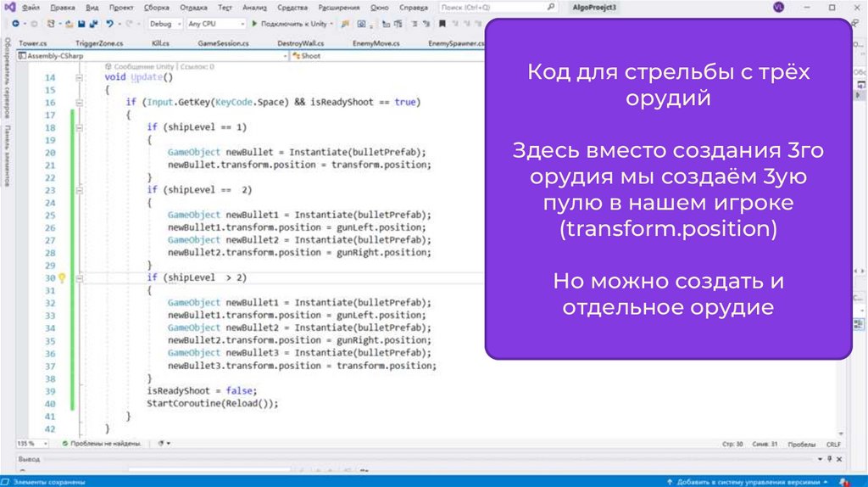Click the Save All toolbar icon
868x487 pixels.
tap(92, 24)
